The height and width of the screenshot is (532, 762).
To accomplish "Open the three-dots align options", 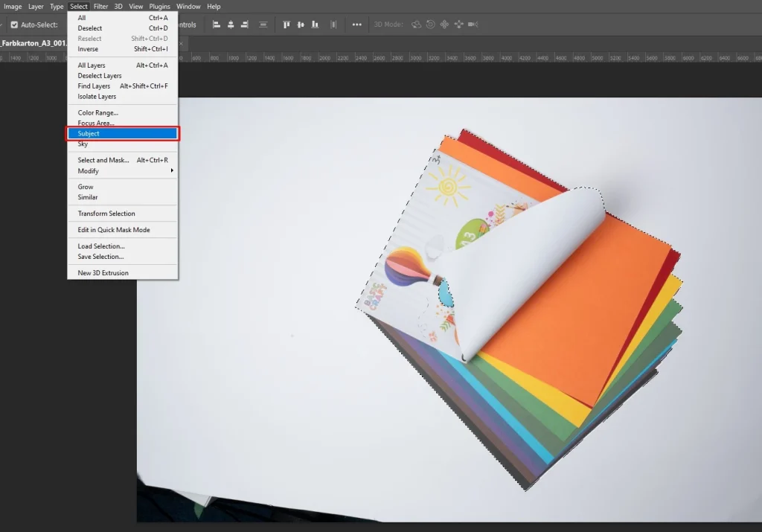I will point(357,25).
